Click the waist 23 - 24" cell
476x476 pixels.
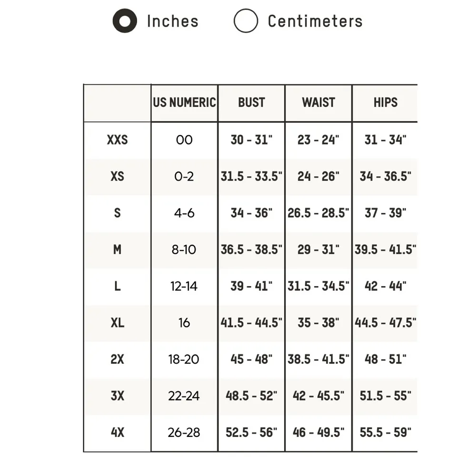click(x=318, y=140)
